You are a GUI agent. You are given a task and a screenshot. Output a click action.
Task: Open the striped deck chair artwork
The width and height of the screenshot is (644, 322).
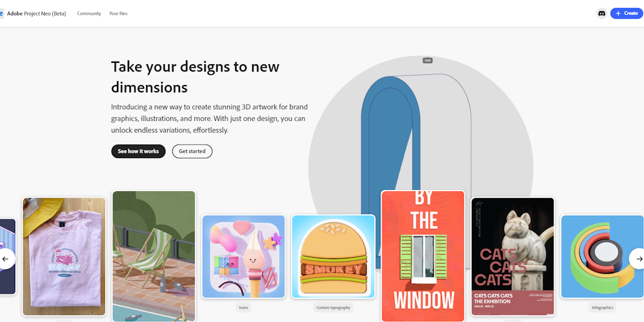click(154, 256)
